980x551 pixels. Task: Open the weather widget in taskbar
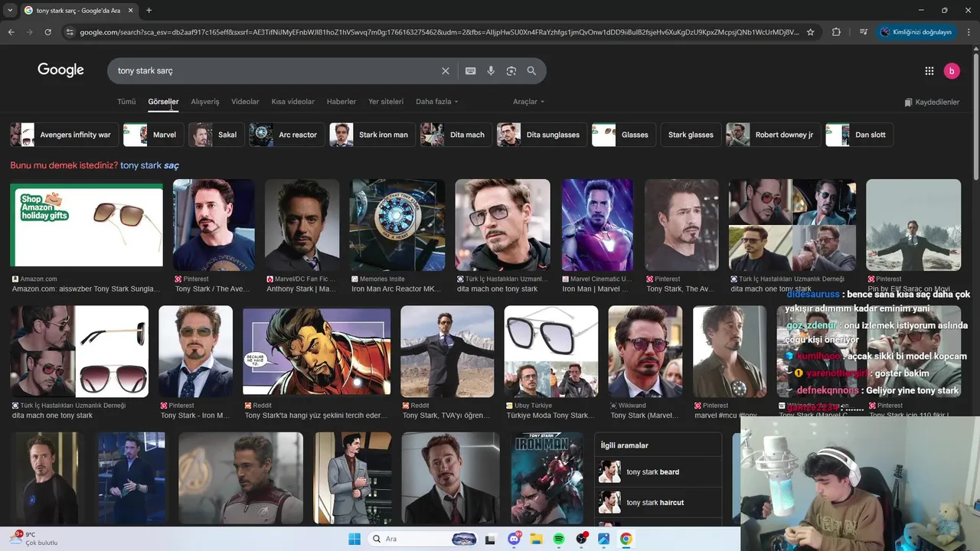pyautogui.click(x=34, y=538)
